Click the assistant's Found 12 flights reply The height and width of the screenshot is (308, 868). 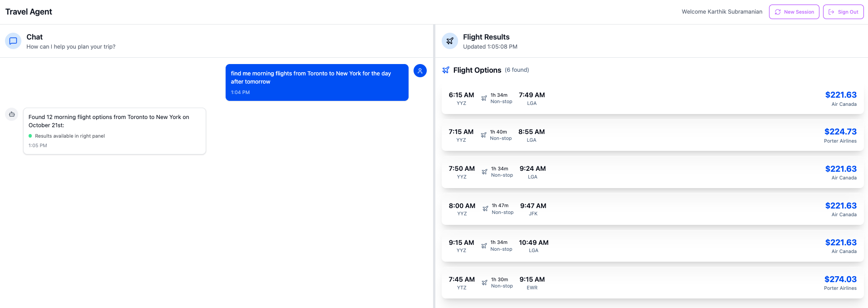point(114,131)
